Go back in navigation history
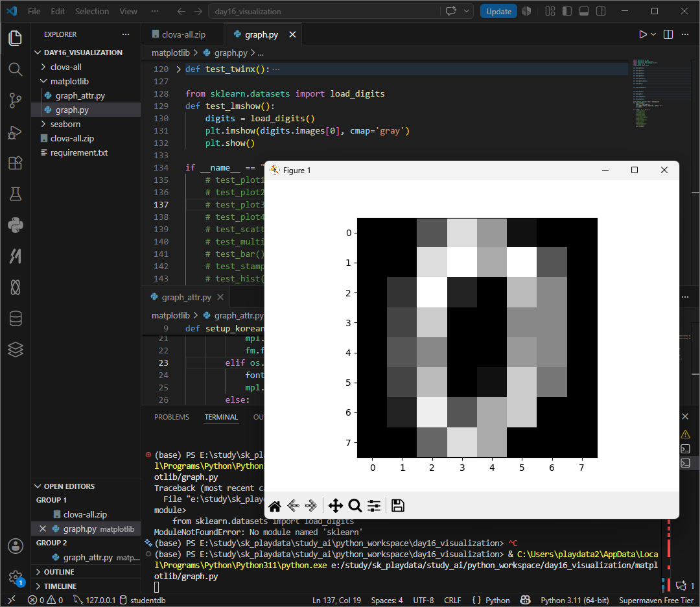The width and height of the screenshot is (700, 607). (x=181, y=11)
